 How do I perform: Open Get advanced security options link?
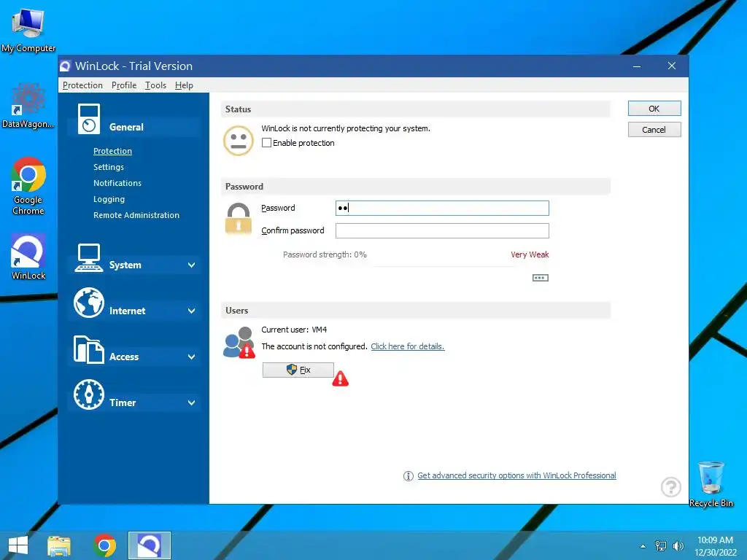[x=516, y=475]
